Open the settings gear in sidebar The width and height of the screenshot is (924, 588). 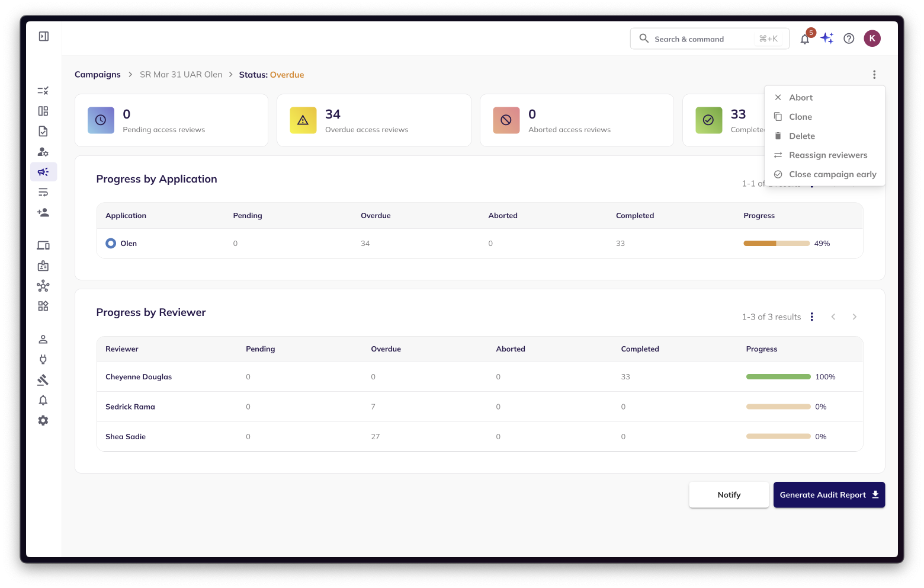pos(43,420)
